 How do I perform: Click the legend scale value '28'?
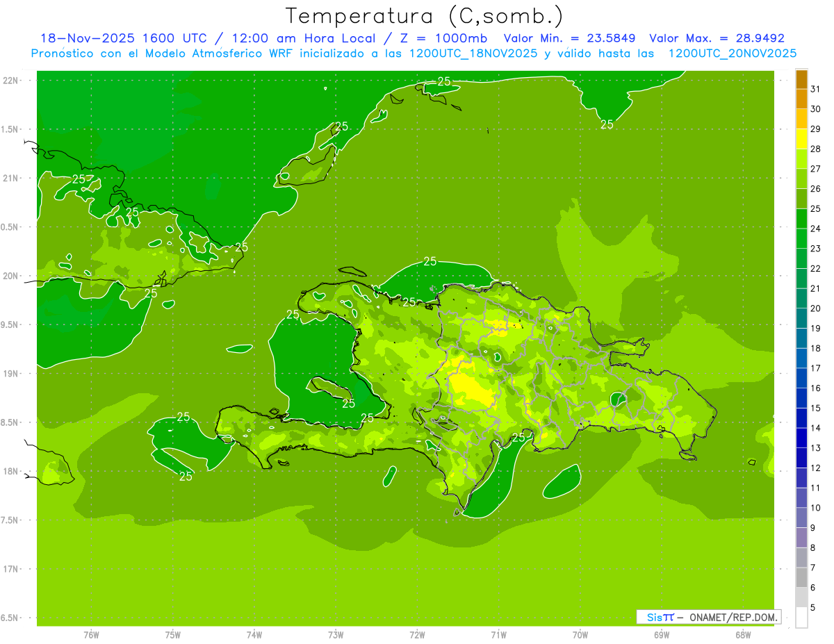click(x=815, y=149)
